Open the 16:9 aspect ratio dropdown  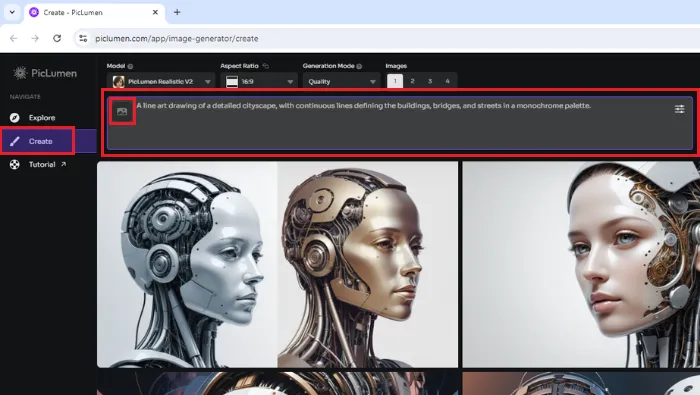click(x=260, y=82)
